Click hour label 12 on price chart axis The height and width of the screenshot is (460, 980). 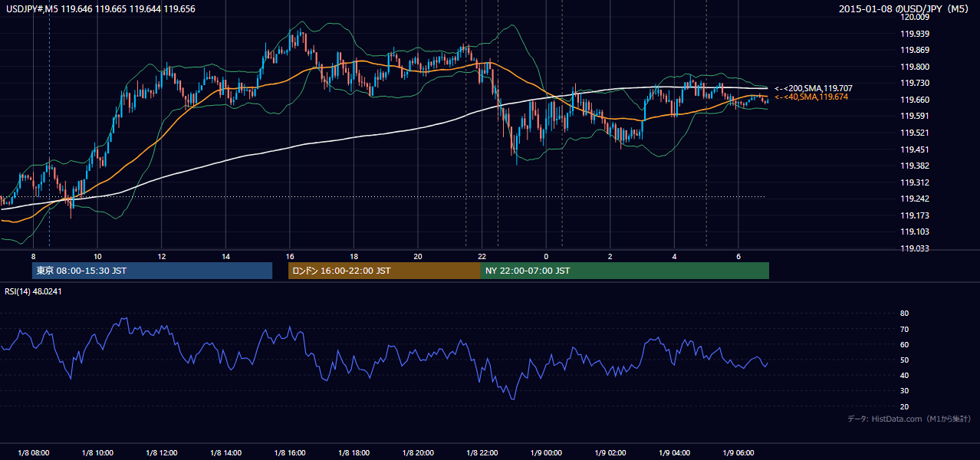[x=162, y=256]
